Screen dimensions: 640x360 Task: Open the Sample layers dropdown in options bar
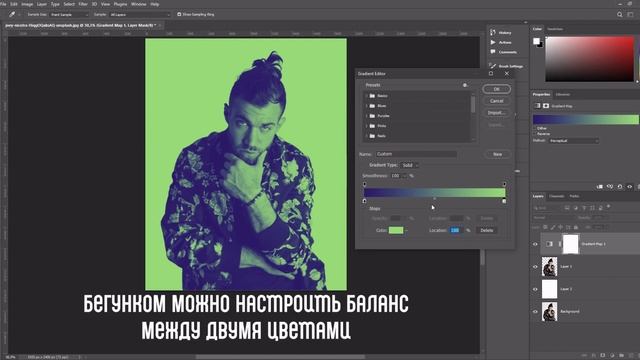click(x=140, y=14)
